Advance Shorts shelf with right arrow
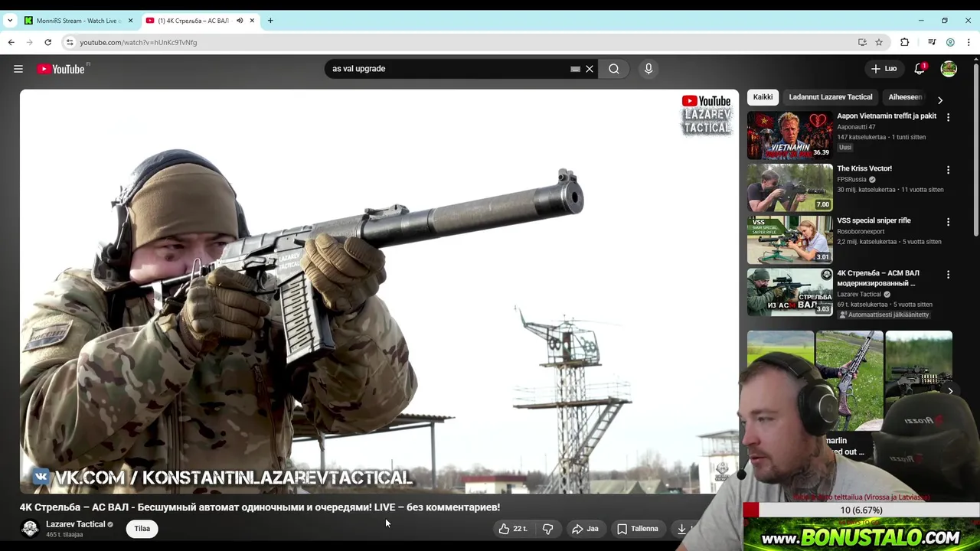Image resolution: width=980 pixels, height=551 pixels. pos(950,391)
